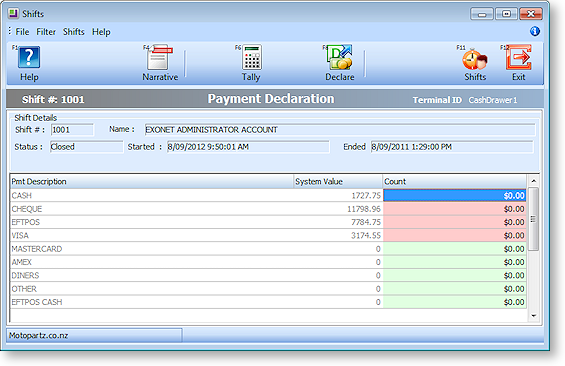This screenshot has width=565, height=366.
Task: Click the CHEQUE payment description
Action: [x=27, y=209]
